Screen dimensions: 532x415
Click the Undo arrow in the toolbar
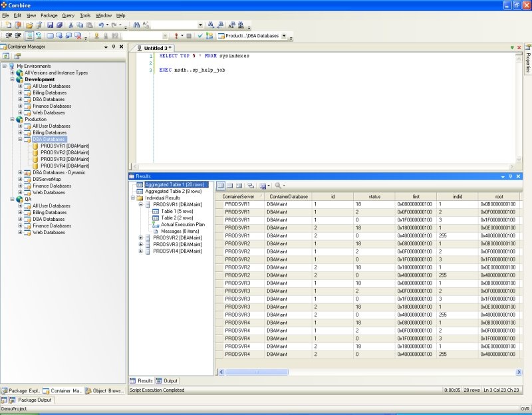click(101, 25)
